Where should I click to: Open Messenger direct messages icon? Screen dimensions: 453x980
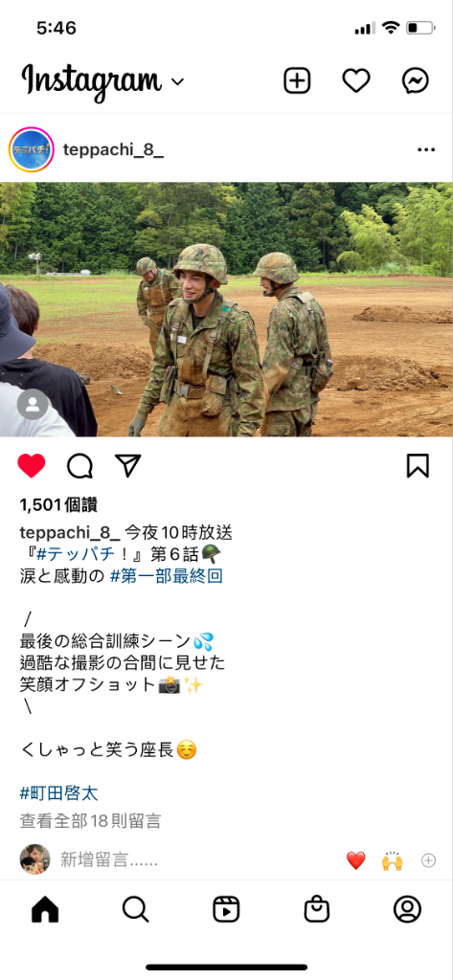click(415, 80)
